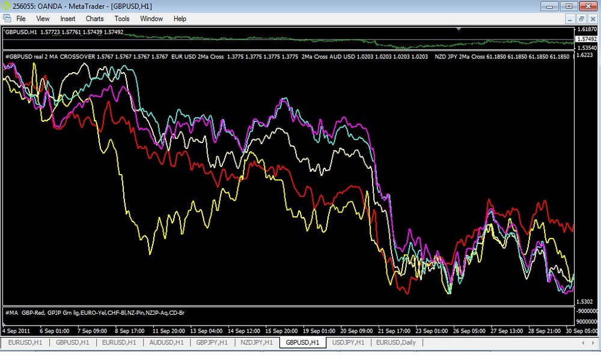
Task: Open the File menu
Action: point(20,19)
